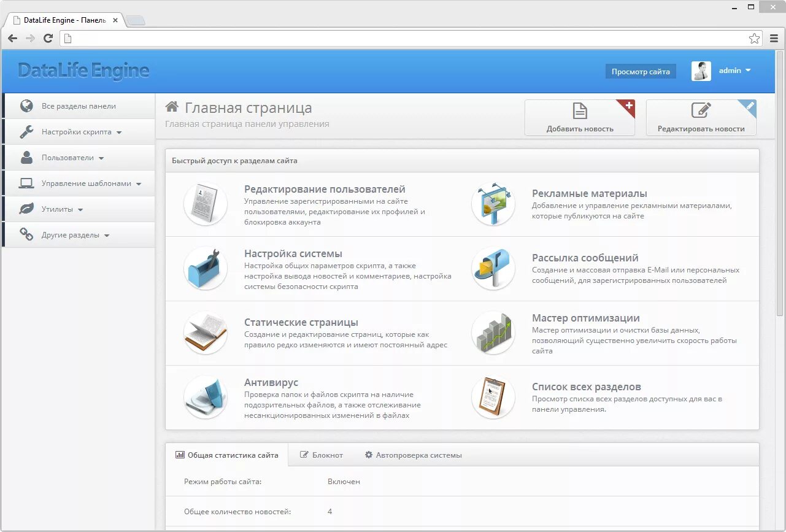Close the DataLife Engine browser tab
Screen dimensions: 786x532
point(115,20)
